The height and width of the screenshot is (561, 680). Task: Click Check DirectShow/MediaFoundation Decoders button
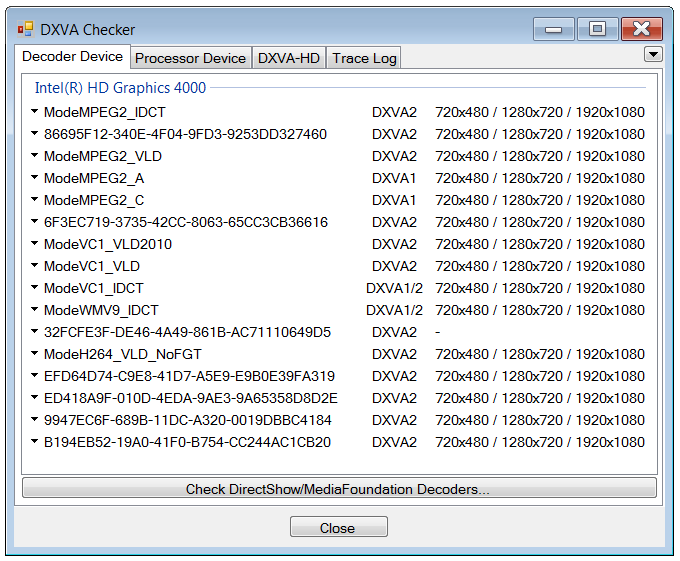[x=339, y=488]
